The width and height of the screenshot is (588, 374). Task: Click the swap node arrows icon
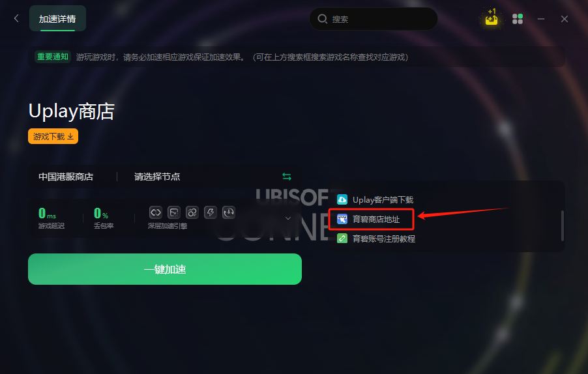tap(287, 176)
